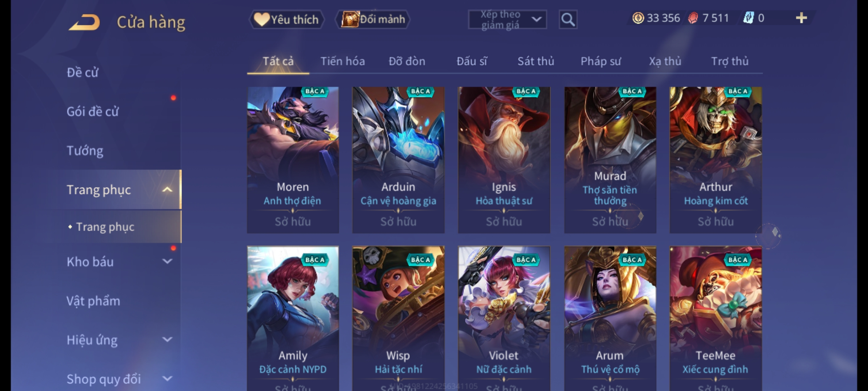The height and width of the screenshot is (391, 868).
Task: Expand the Hiệu ứng sidebar section
Action: pyautogui.click(x=167, y=340)
